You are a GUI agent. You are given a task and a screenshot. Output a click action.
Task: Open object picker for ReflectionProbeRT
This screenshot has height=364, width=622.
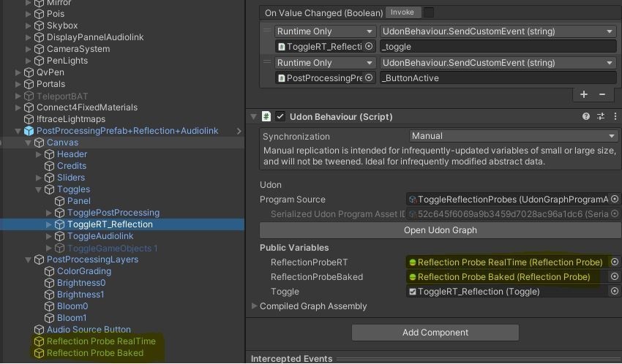[x=615, y=262]
